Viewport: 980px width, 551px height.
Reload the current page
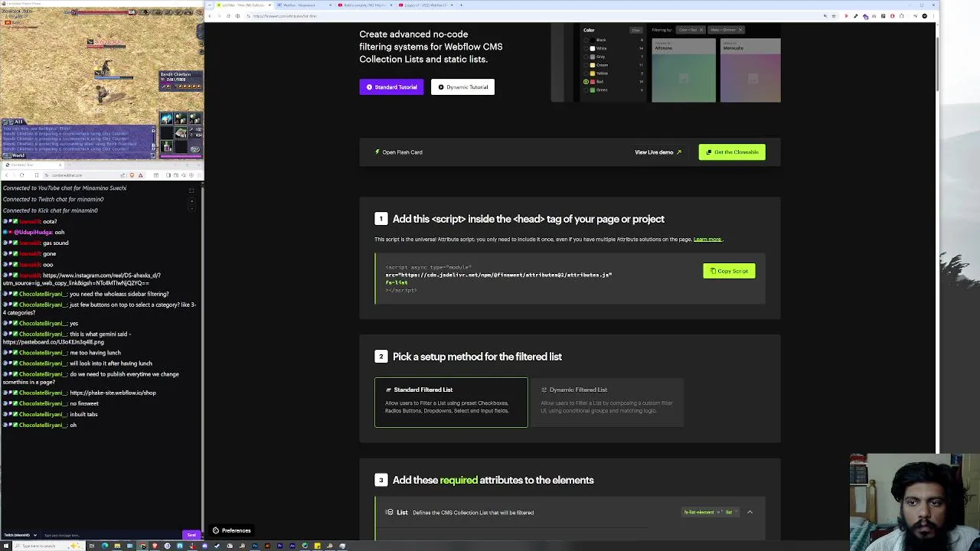(228, 16)
